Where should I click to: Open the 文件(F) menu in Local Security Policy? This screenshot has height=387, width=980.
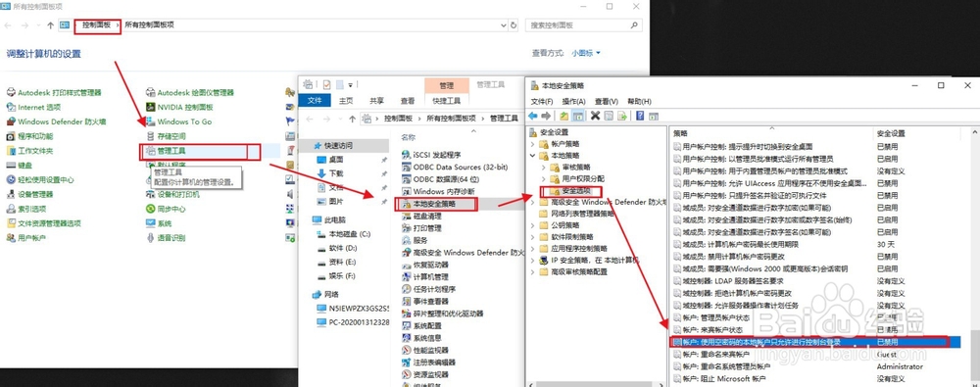tap(542, 101)
